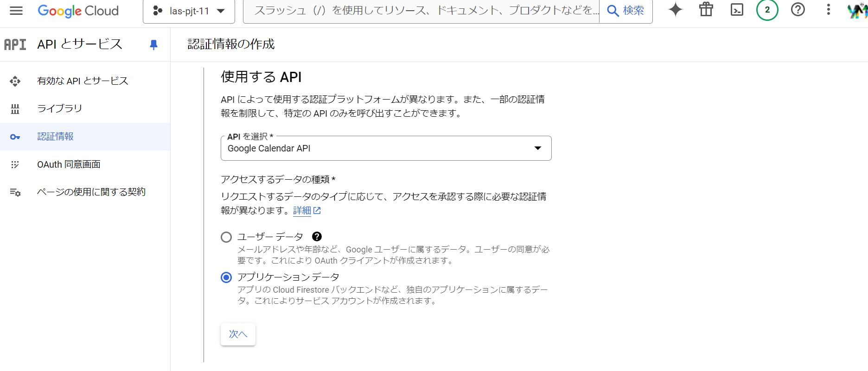
Task: Select the アプリケーション データ radio button
Action: click(226, 277)
